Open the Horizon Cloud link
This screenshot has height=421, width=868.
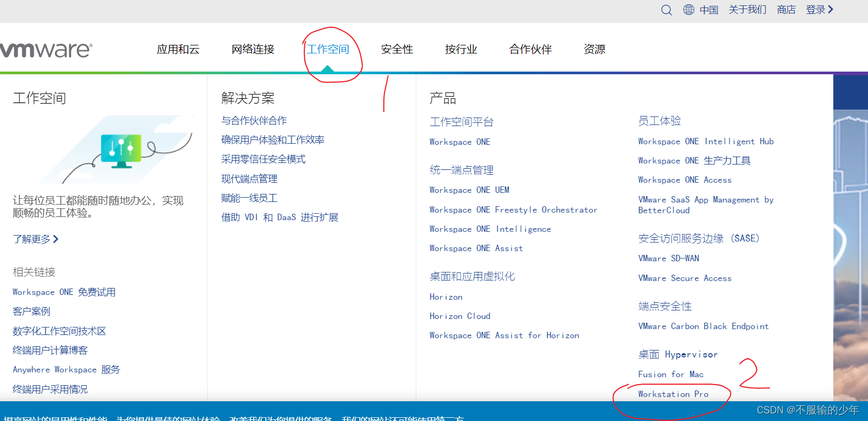[x=460, y=316]
